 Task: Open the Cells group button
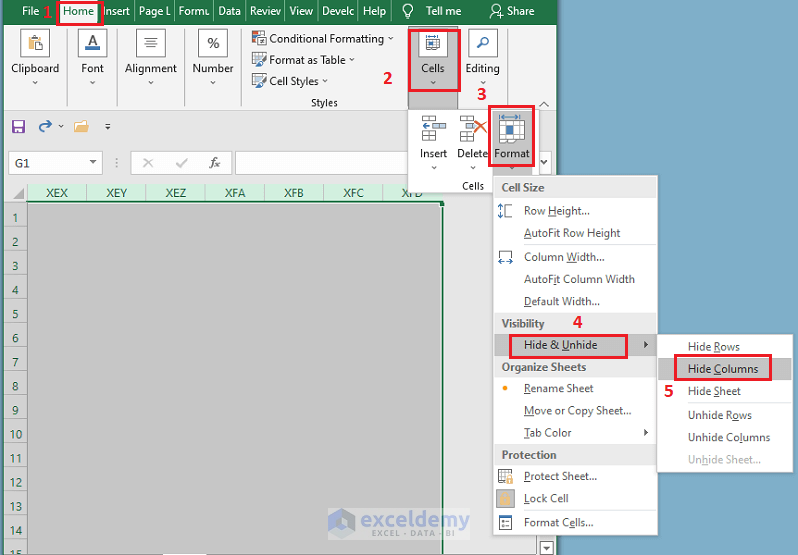pos(433,60)
